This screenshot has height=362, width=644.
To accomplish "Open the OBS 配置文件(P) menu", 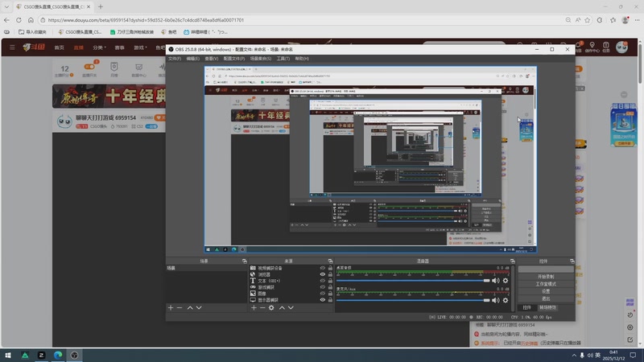I will click(234, 59).
